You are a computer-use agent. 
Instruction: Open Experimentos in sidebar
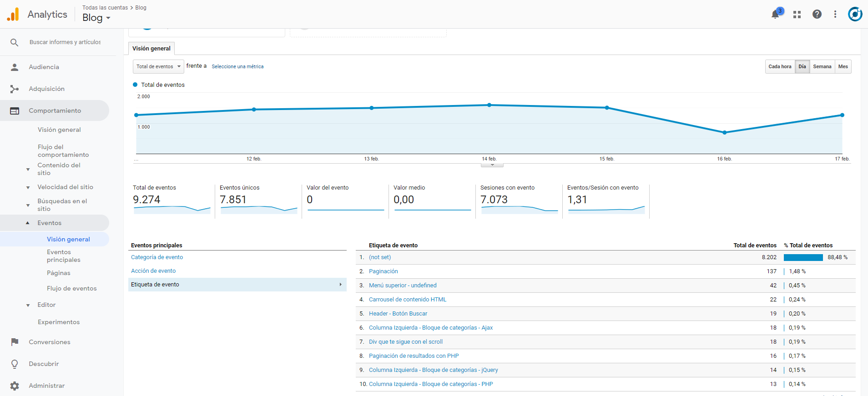[59, 322]
